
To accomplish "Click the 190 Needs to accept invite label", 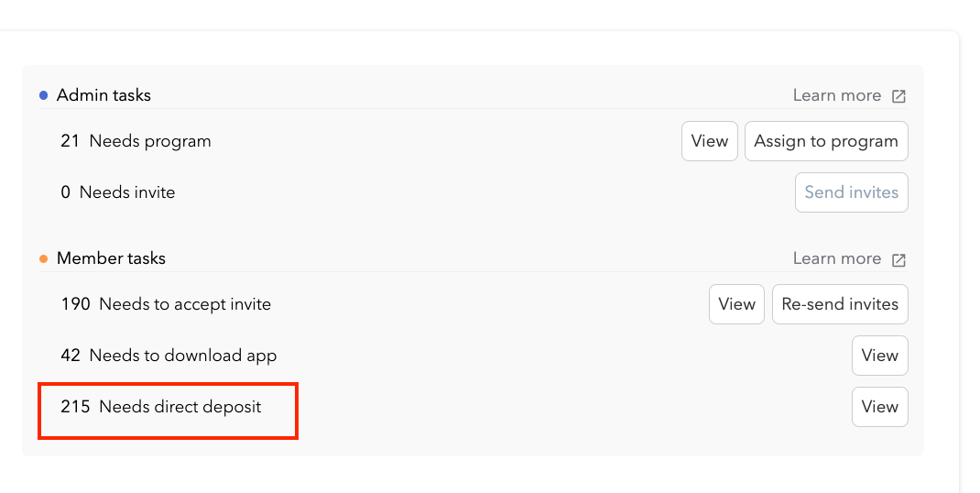I will pyautogui.click(x=166, y=304).
